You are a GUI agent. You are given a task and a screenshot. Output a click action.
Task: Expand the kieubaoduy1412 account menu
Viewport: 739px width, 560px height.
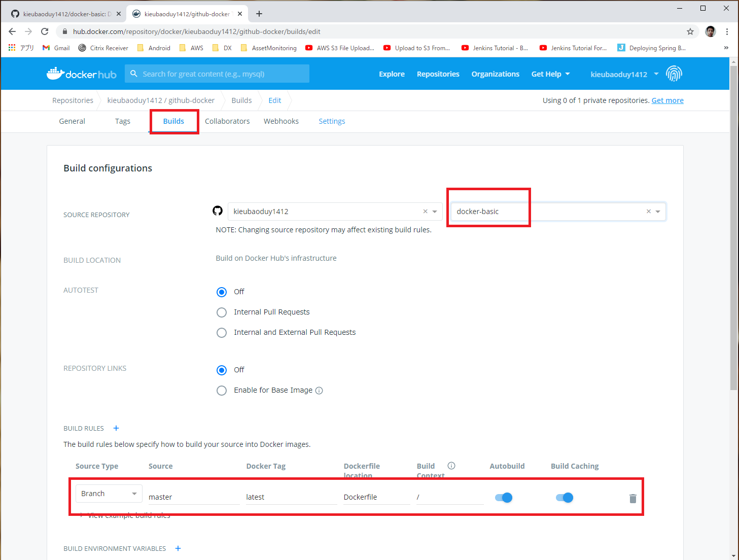624,74
